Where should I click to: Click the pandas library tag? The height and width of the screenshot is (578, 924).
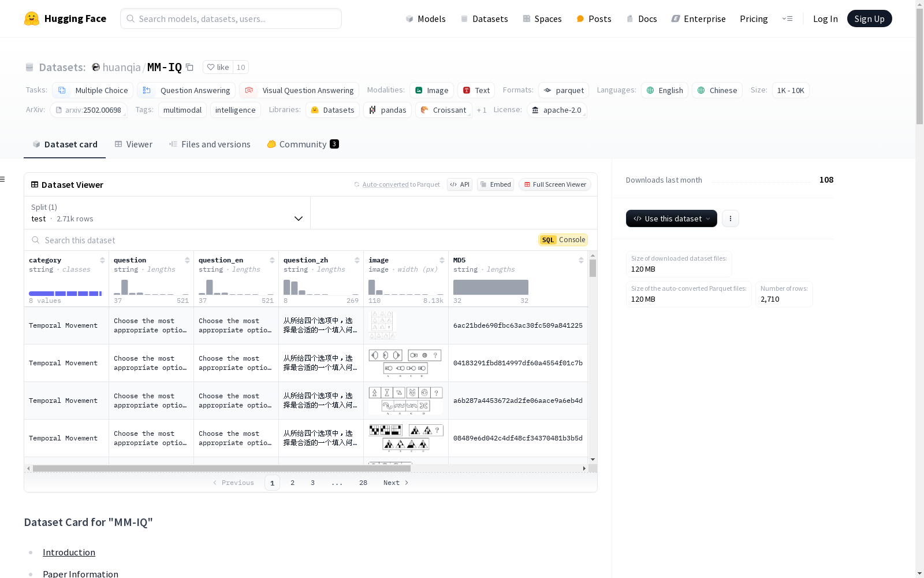(x=388, y=110)
